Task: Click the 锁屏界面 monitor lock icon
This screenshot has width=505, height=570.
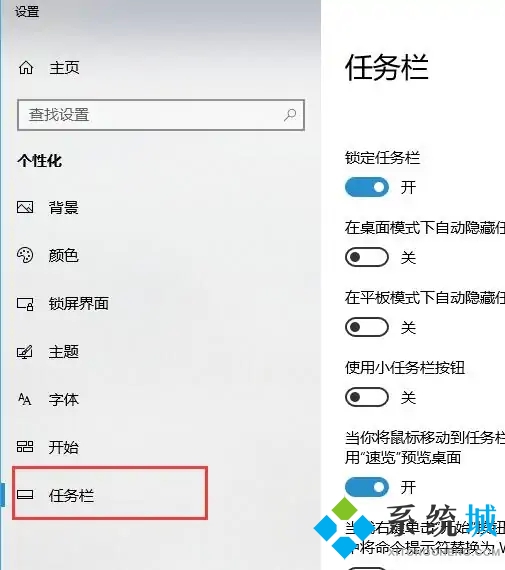Action: tap(25, 304)
